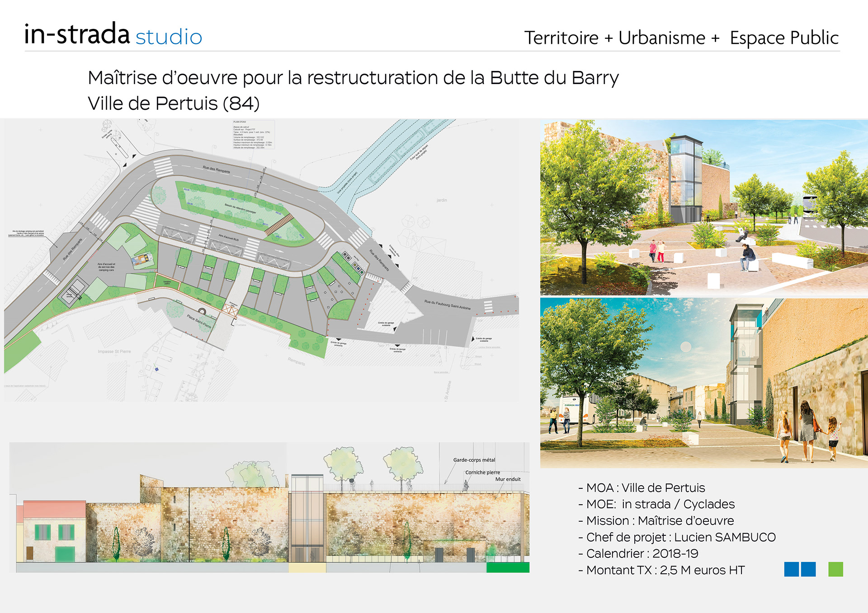868x613 pixels.
Task: Click the Corniche pierre annotation label
Action: coord(482,473)
